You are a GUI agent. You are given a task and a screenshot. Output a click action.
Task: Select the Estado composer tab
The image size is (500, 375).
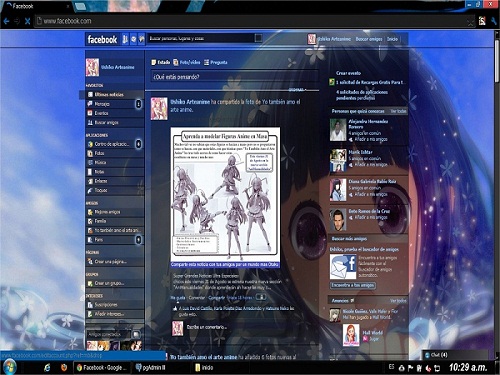pos(161,62)
